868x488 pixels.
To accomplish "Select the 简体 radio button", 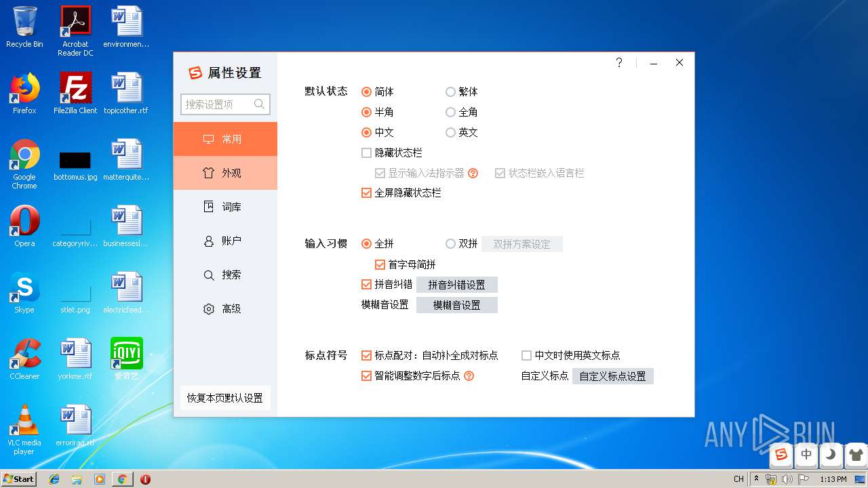I will click(x=367, y=91).
